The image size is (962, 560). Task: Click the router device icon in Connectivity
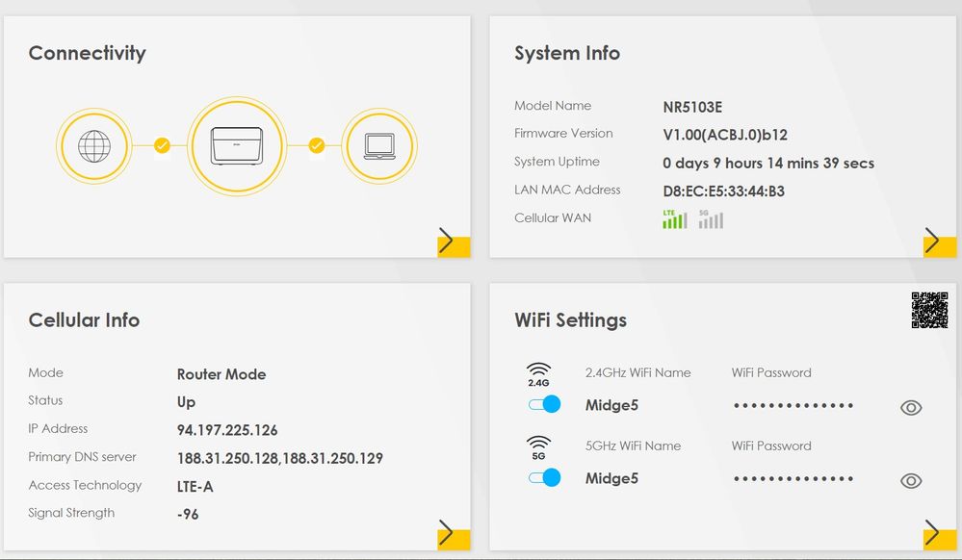click(238, 146)
